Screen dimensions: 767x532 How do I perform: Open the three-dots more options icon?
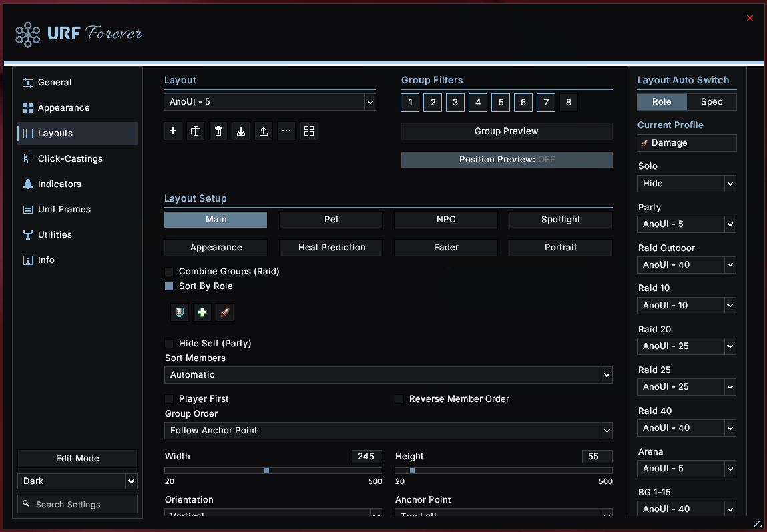(286, 131)
